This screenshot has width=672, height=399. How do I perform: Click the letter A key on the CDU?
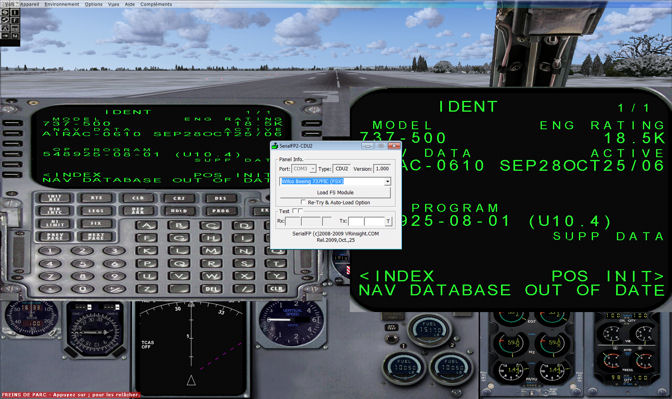coord(146,225)
